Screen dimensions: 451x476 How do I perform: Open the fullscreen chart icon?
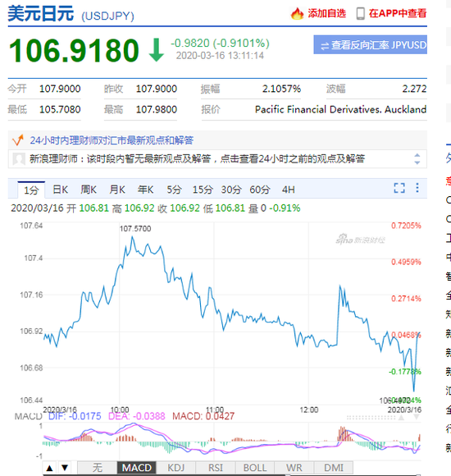tap(399, 188)
